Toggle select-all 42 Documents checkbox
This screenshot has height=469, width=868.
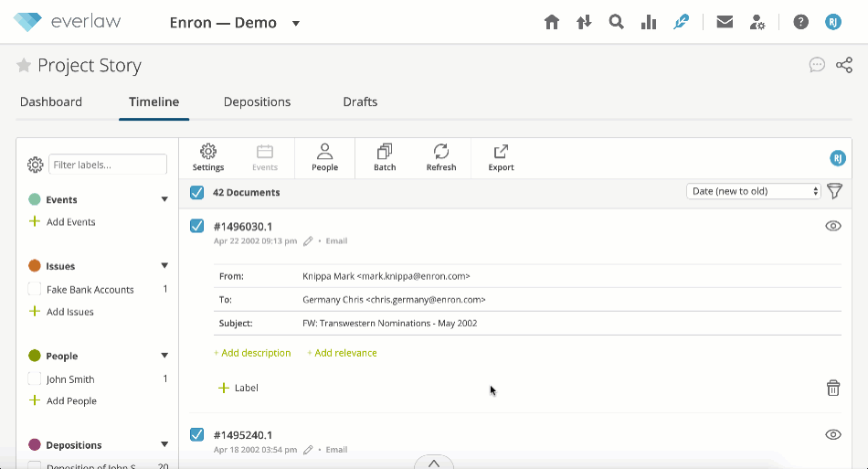coord(196,192)
